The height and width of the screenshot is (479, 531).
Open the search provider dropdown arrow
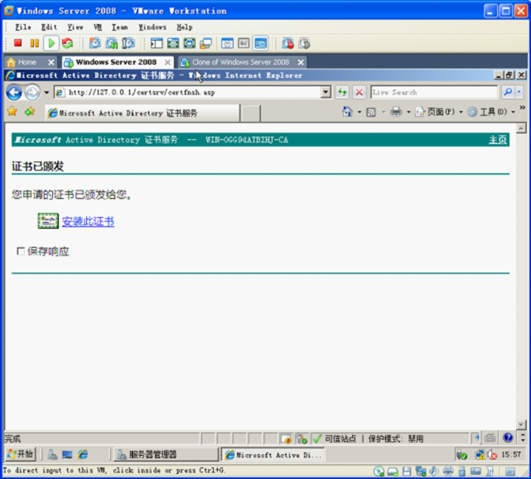point(518,92)
